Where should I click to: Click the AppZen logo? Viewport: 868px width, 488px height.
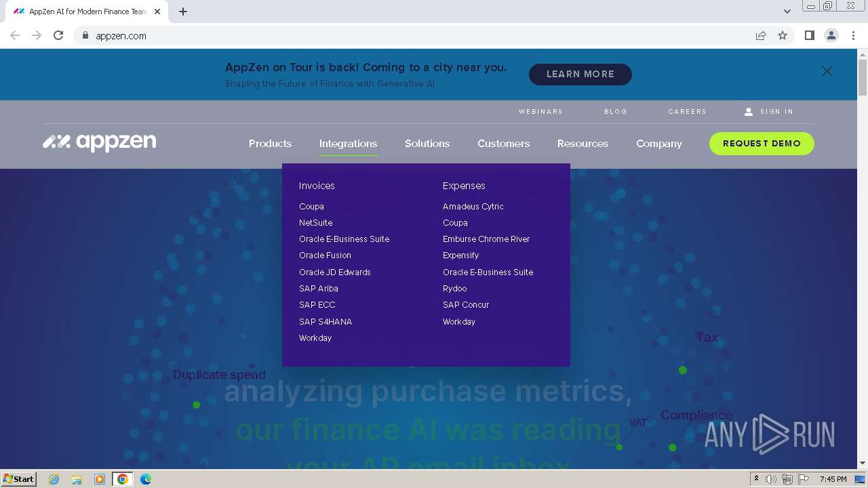pos(100,142)
